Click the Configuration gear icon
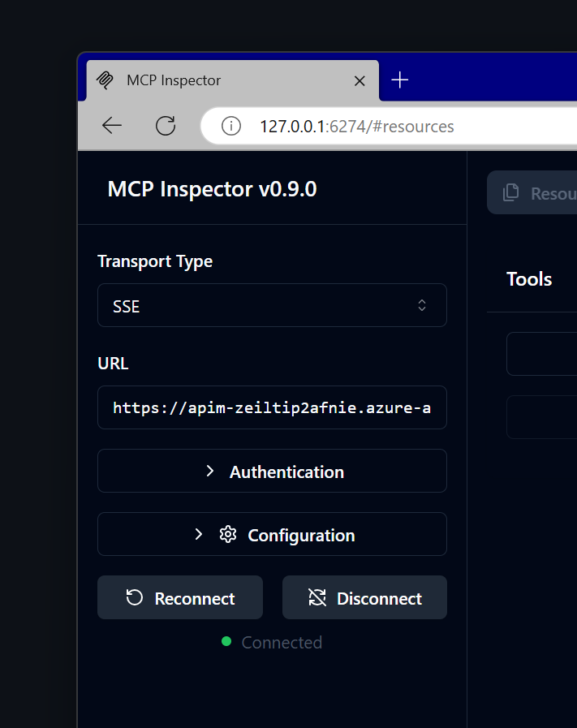The height and width of the screenshot is (728, 577). (227, 534)
